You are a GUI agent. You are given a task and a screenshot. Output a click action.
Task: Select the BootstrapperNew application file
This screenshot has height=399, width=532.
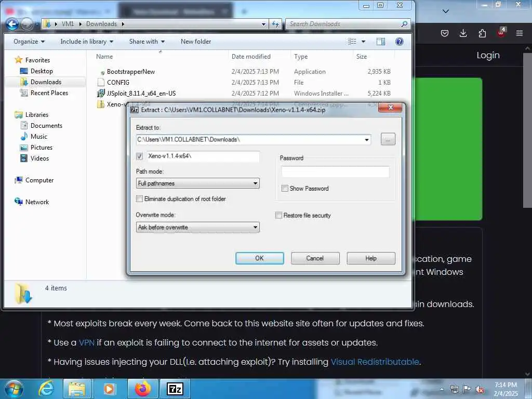[x=130, y=72]
